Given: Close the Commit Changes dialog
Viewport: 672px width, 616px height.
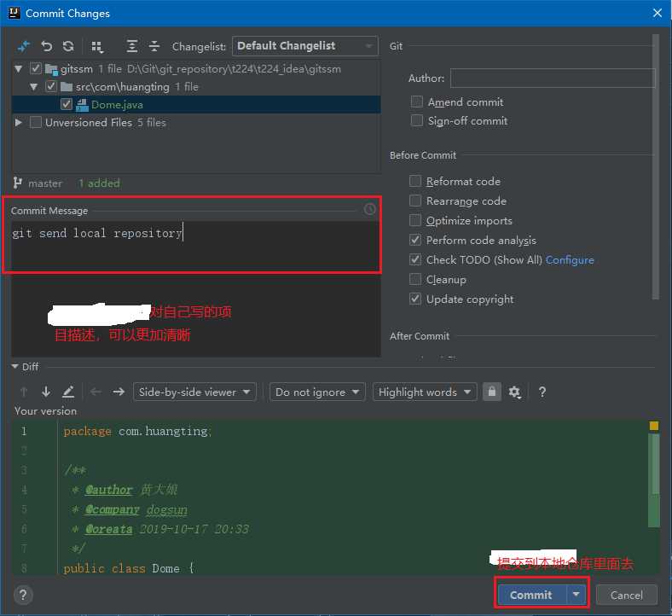Looking at the screenshot, I should [657, 13].
